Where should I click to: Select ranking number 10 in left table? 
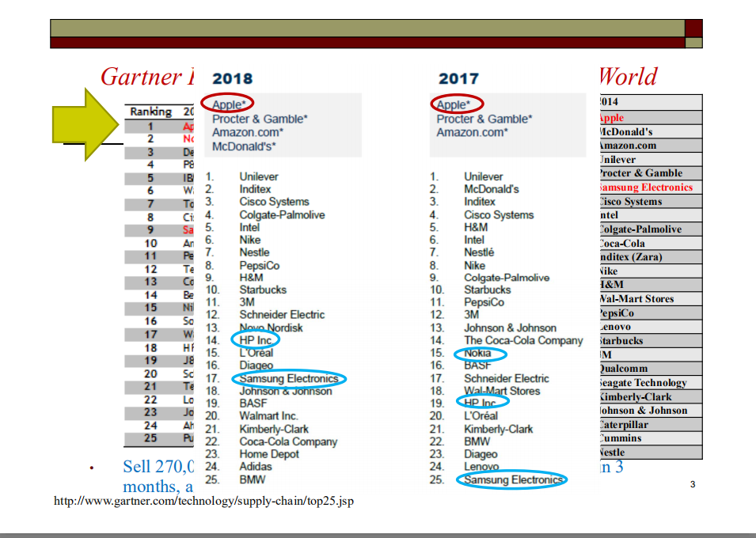150,244
